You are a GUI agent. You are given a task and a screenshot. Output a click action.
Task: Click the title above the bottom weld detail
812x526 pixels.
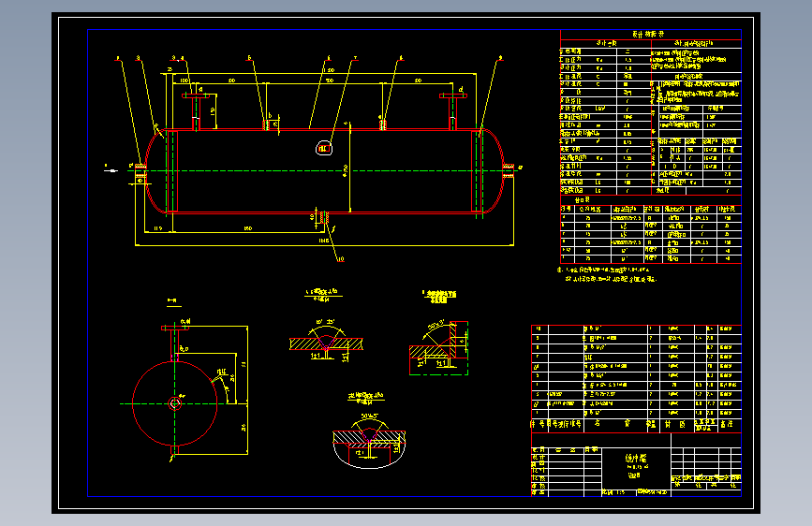point(366,398)
